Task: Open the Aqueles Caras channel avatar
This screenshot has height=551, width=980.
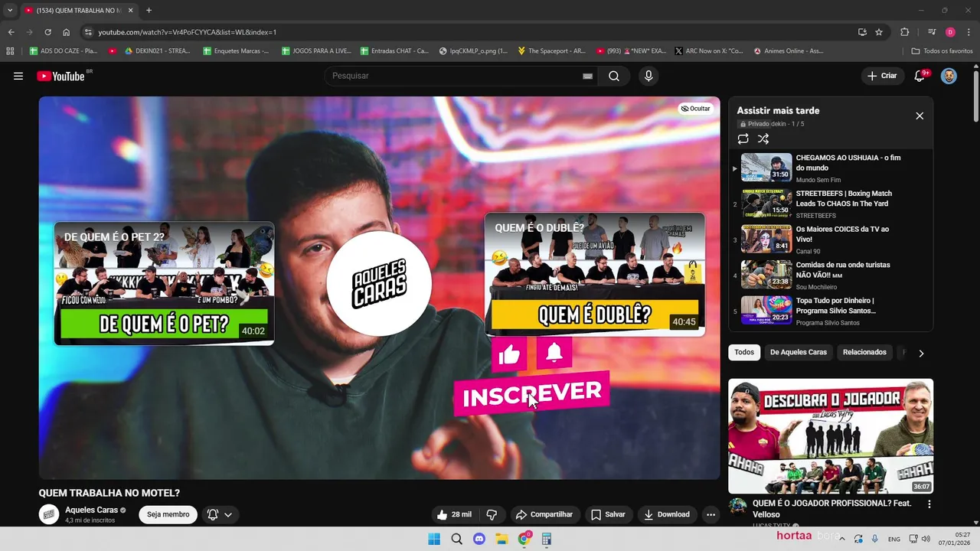Action: point(49,514)
